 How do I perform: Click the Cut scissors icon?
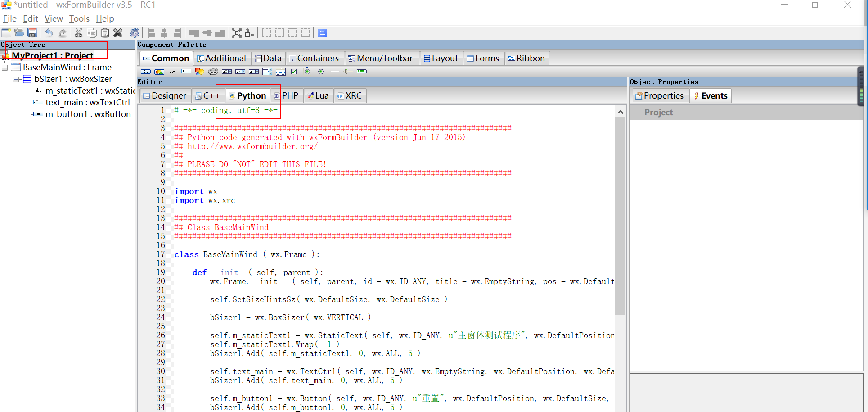coord(78,33)
